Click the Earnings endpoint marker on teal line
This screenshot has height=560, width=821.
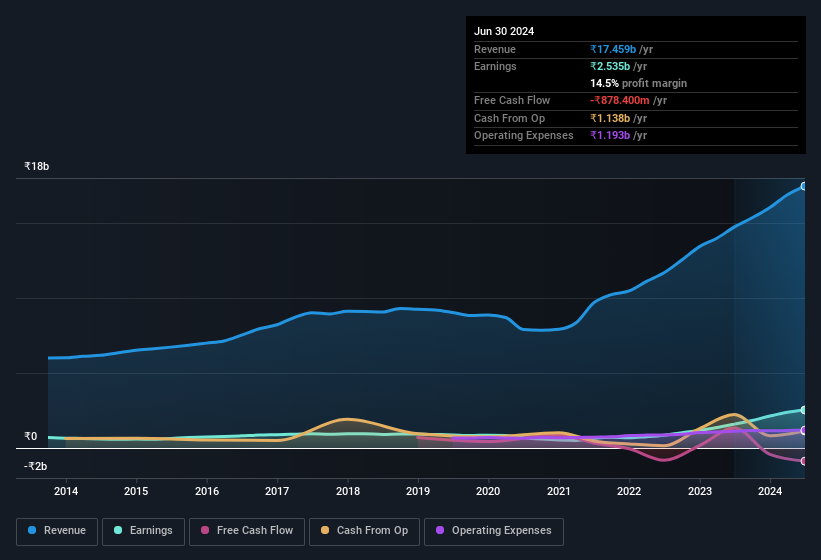coord(804,410)
